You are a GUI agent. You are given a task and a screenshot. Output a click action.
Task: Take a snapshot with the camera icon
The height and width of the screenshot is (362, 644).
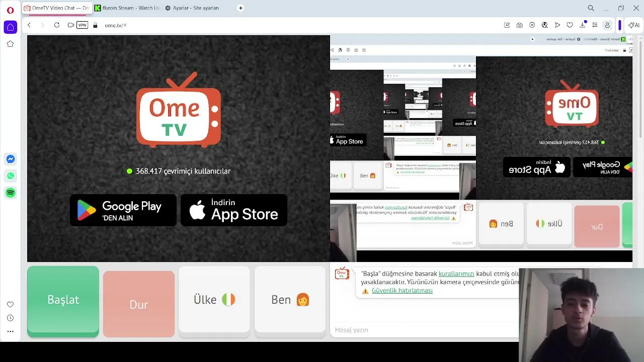519,25
